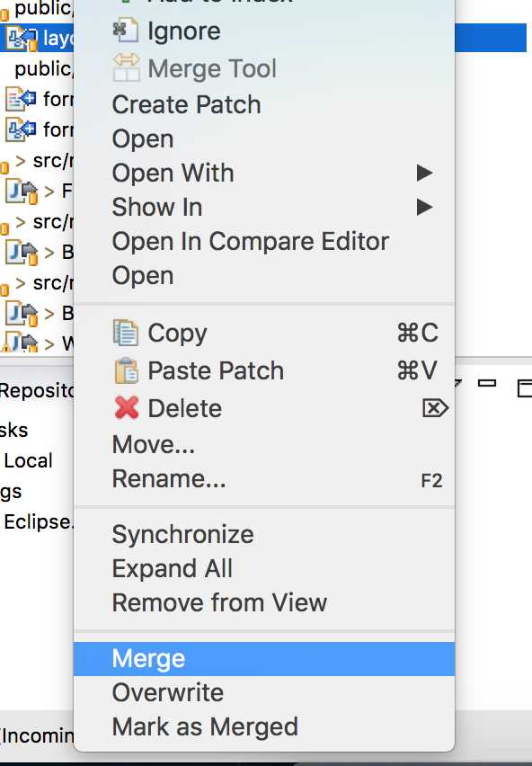Click the highlighted conflicting file icon for layout file
This screenshot has width=532, height=766.
click(22, 39)
